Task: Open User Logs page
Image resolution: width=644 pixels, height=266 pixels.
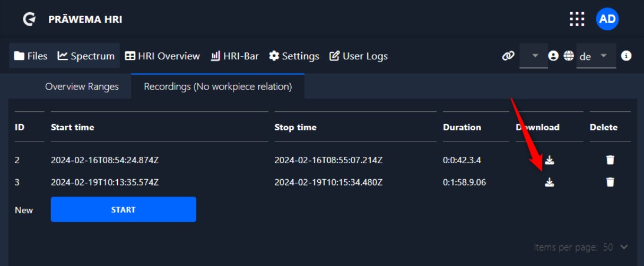Action: tap(359, 56)
